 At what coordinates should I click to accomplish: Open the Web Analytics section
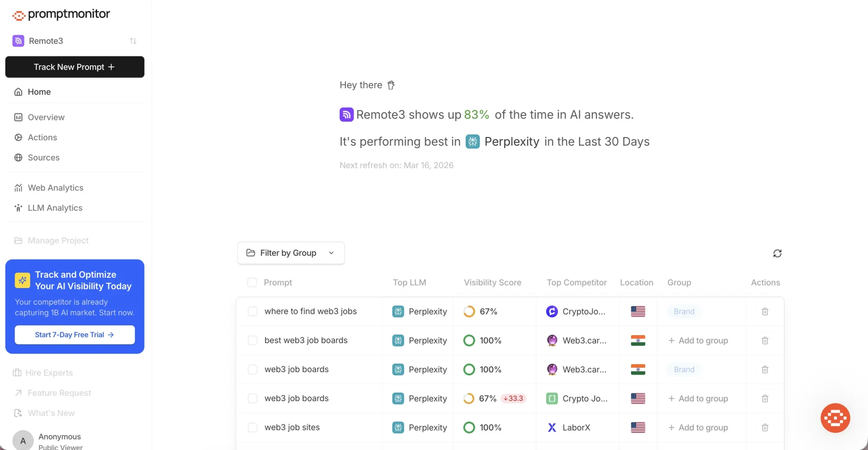pos(55,187)
